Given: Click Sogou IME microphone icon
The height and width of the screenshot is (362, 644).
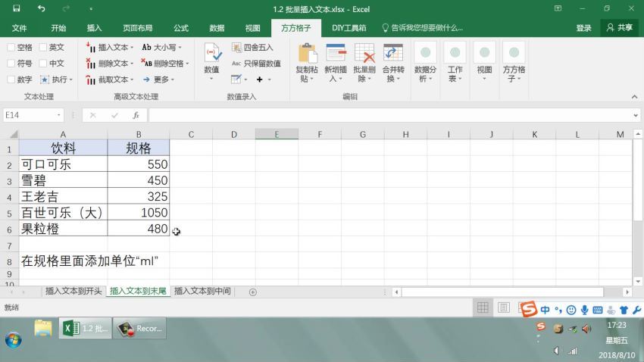Looking at the screenshot, I should 584,310.
